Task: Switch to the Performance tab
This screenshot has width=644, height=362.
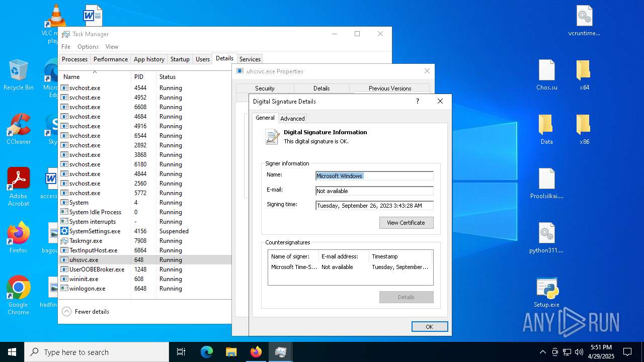Action: pyautogui.click(x=111, y=59)
